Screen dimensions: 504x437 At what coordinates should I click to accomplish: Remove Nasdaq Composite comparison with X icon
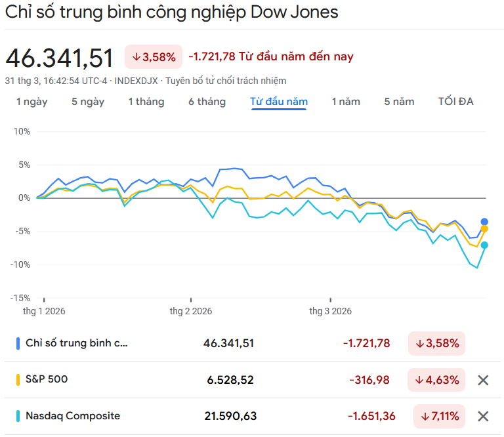point(483,416)
